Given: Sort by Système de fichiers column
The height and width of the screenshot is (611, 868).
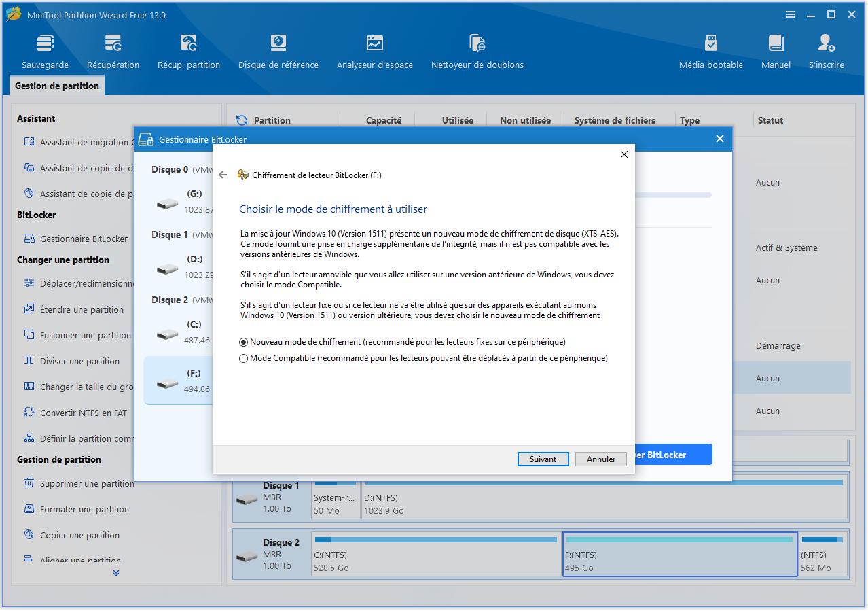Looking at the screenshot, I should pyautogui.click(x=615, y=120).
